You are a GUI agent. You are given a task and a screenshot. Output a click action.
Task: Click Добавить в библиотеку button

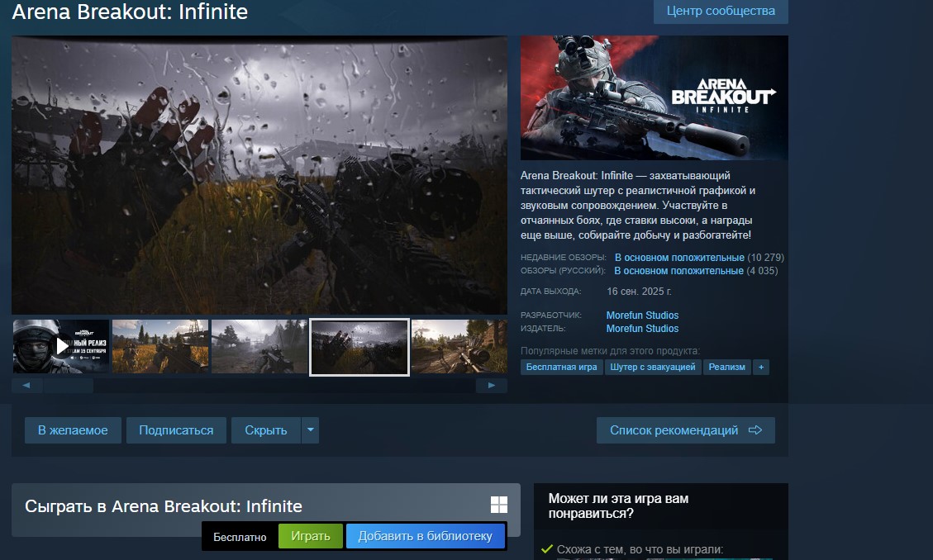pyautogui.click(x=425, y=536)
